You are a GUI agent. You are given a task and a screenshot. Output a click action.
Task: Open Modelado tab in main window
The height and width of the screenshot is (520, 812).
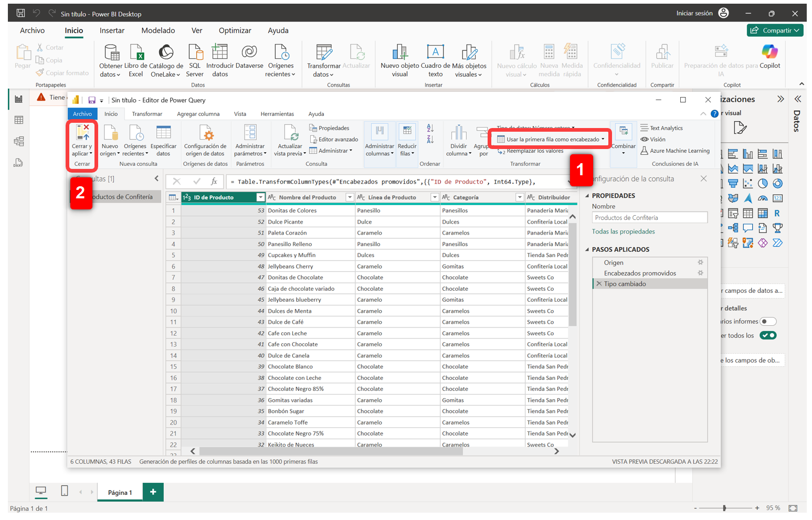(x=158, y=30)
